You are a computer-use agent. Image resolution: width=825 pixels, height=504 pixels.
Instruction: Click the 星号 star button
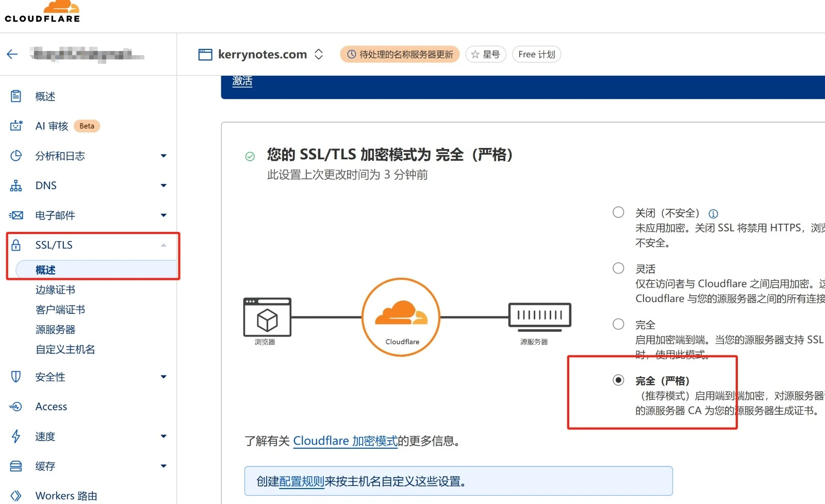[486, 54]
